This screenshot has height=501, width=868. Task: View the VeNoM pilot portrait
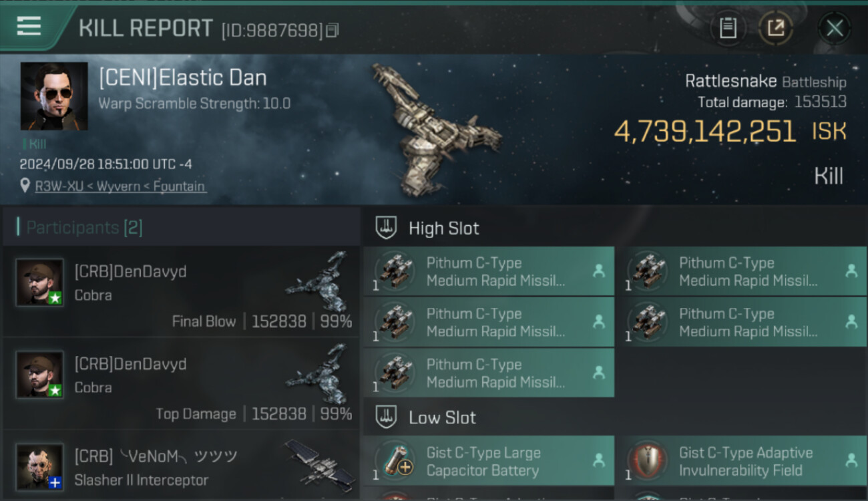point(40,466)
